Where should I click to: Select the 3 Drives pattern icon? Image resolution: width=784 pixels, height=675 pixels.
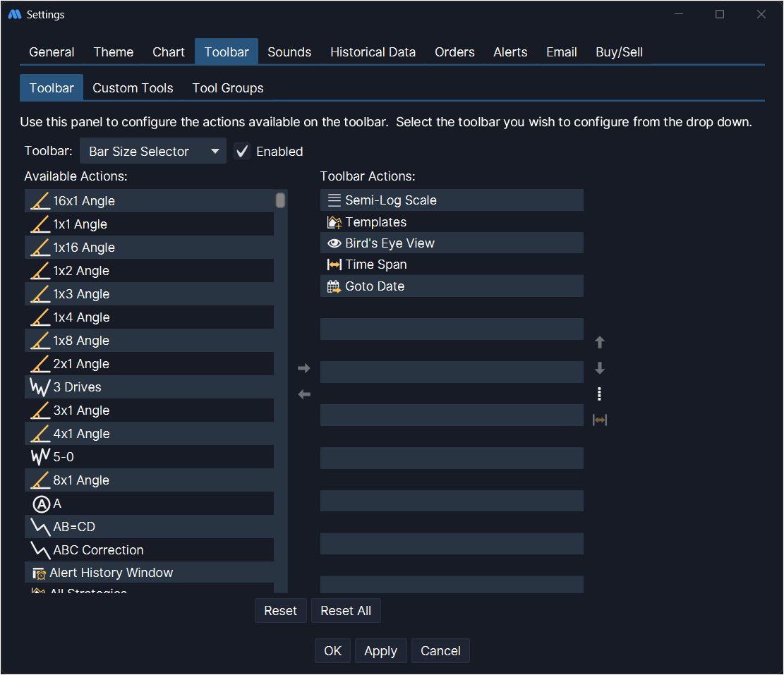[41, 387]
